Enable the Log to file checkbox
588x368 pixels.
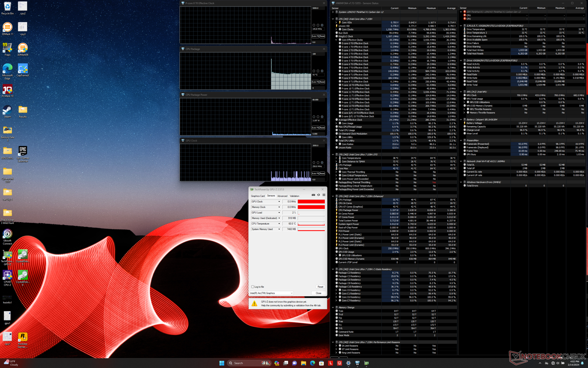[253, 287]
